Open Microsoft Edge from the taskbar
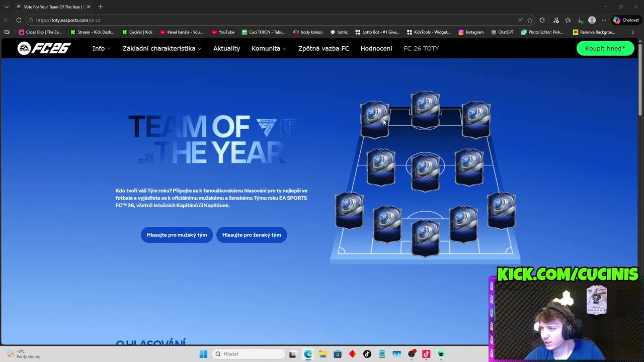Viewport: 644px width, 362px height. tap(308, 354)
